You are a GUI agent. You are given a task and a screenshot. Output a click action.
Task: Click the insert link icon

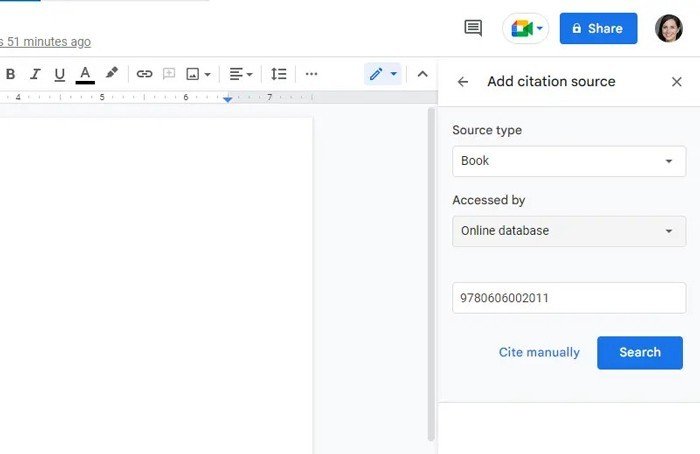pyautogui.click(x=144, y=74)
